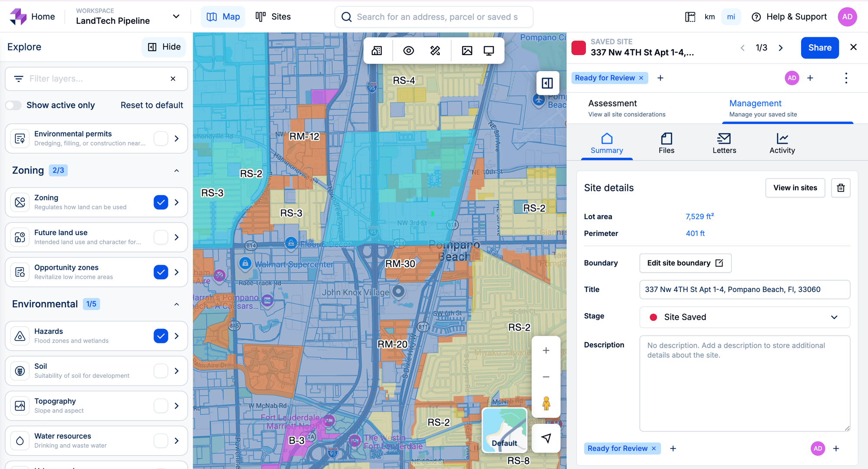868x469 pixels.
Task: Select the measure ruler tool in map toolbar
Action: [x=435, y=51]
